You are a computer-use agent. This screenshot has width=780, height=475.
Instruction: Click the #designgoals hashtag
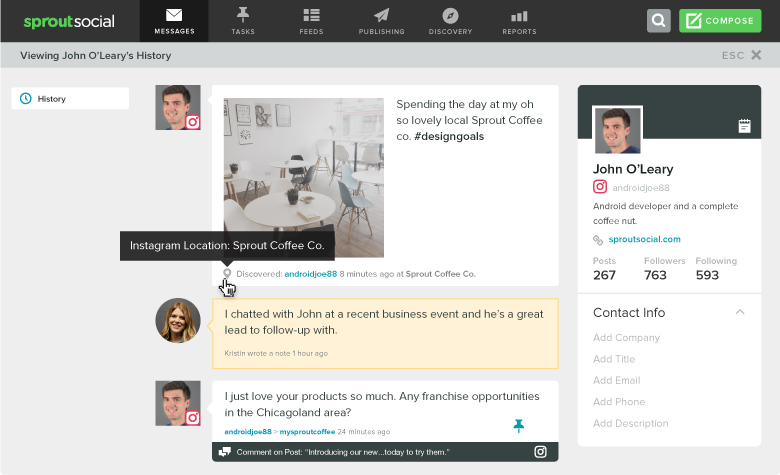[449, 136]
